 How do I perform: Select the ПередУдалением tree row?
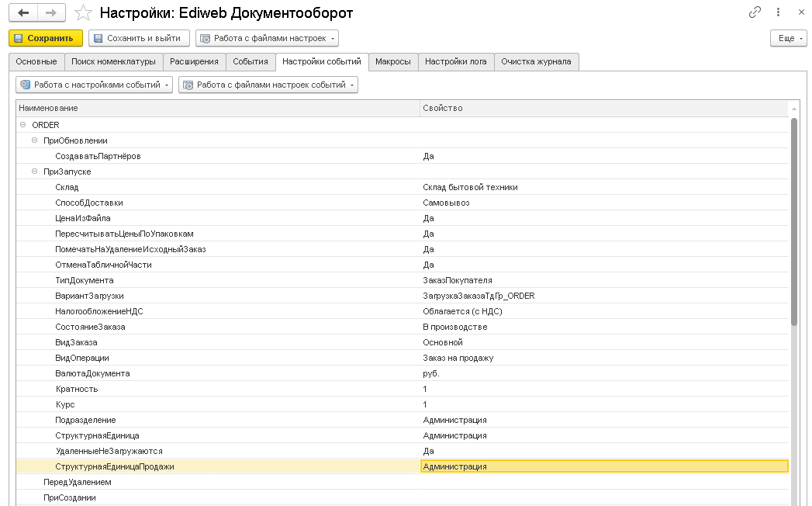point(78,482)
